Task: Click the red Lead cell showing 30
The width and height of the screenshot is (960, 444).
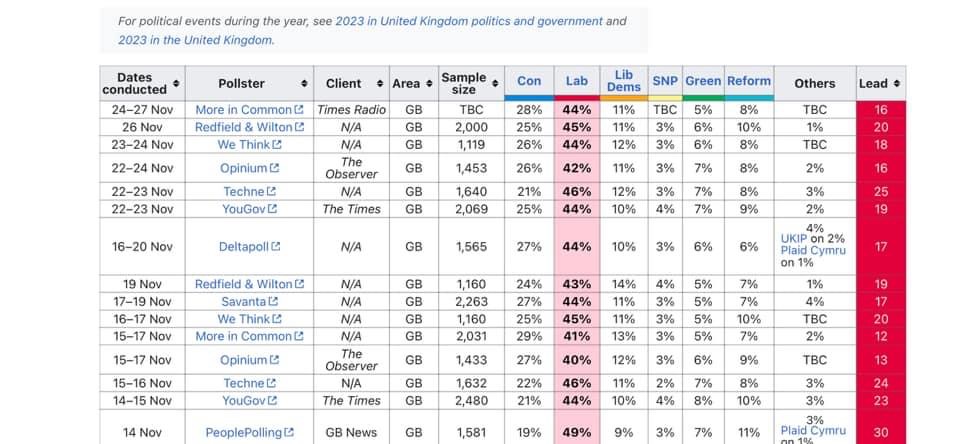Action: coord(881,433)
